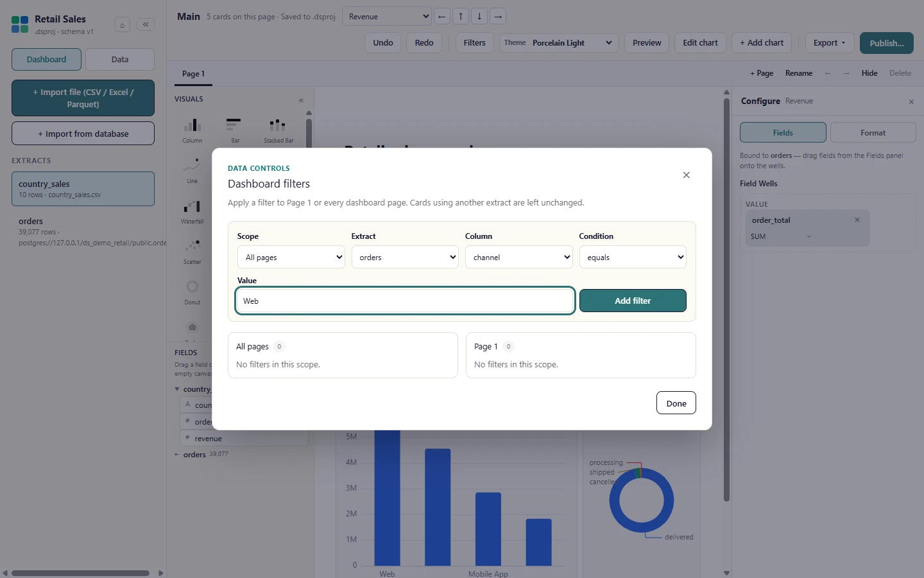Collapse the Visuals panel chevron
Image resolution: width=924 pixels, height=578 pixels.
(x=301, y=100)
